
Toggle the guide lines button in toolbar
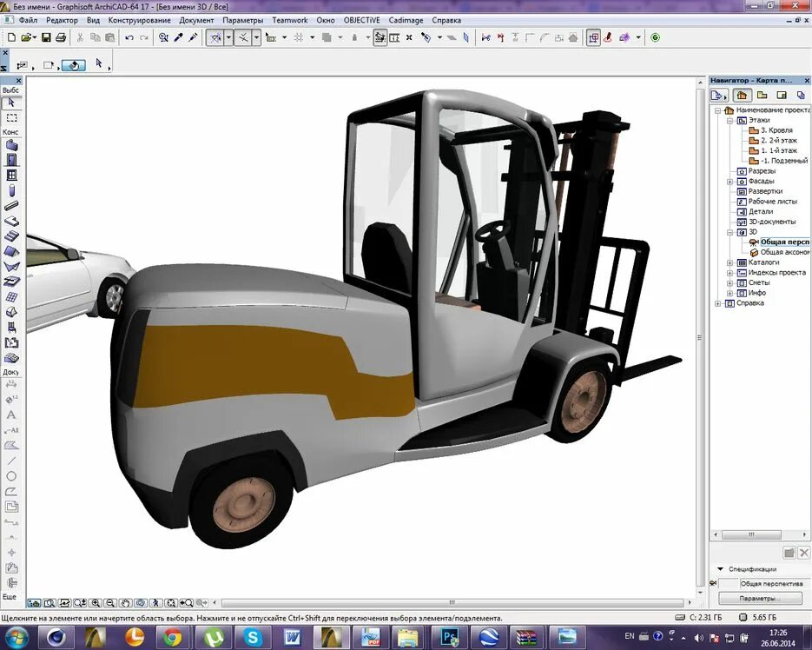[215, 37]
